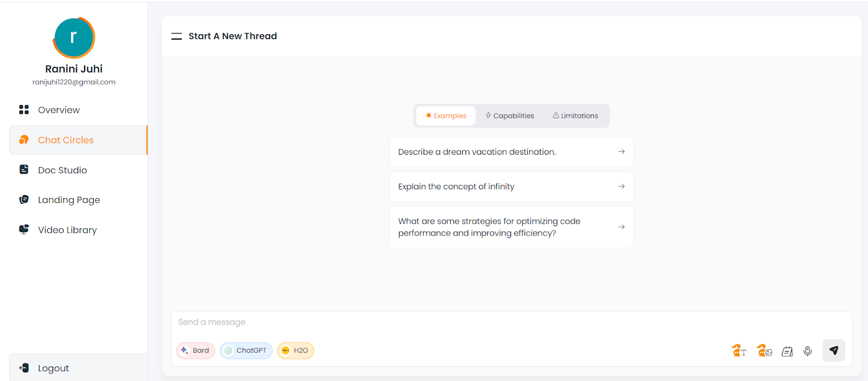Open the calendar notes icon

coord(787,352)
